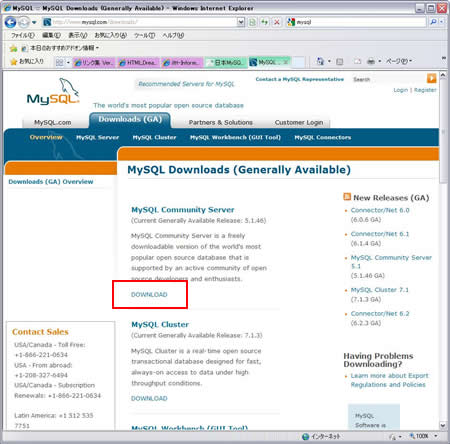Switch to the リンク集 tab
Image resolution: width=450 pixels, height=444 pixels.
click(x=94, y=62)
